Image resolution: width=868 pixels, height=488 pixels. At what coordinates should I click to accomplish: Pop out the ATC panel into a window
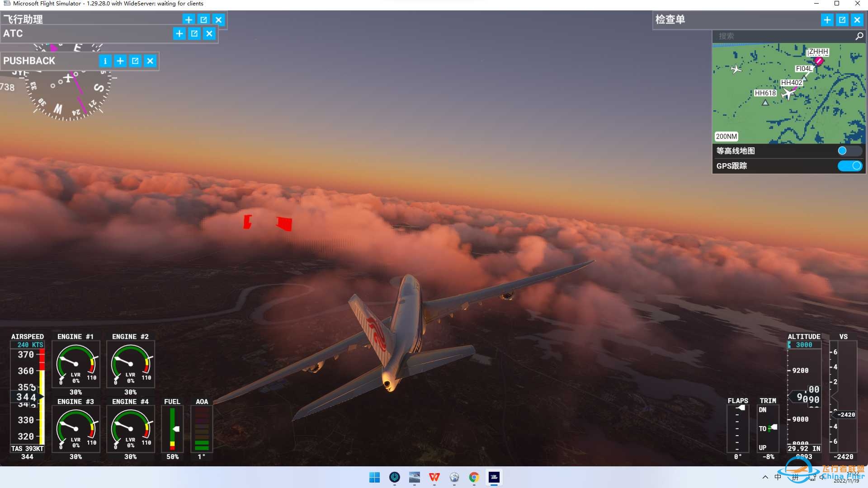[194, 33]
